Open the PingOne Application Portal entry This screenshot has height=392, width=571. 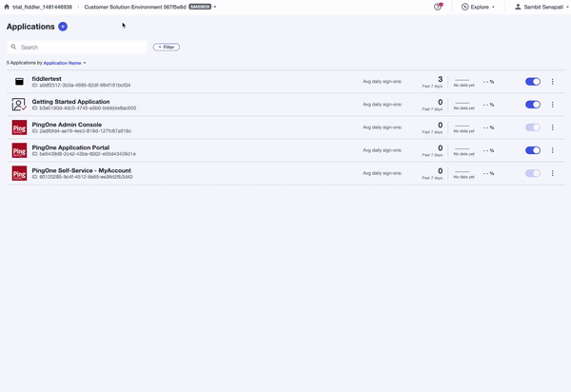pos(70,147)
